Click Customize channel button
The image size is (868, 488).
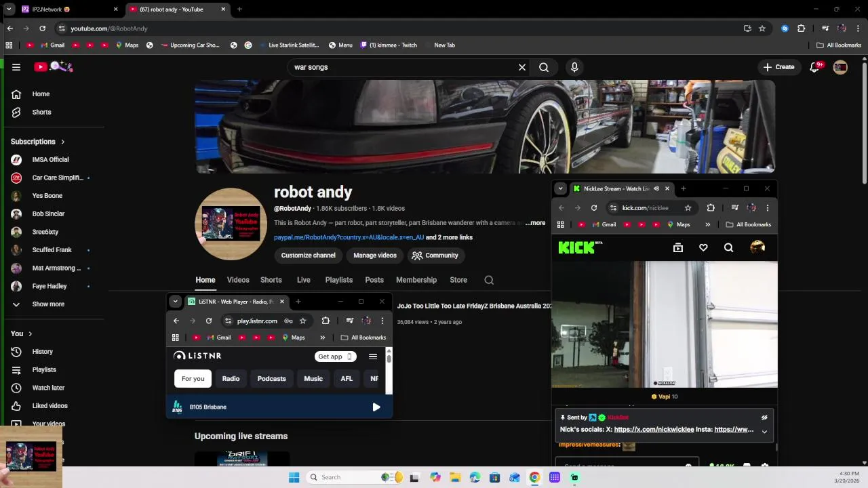(309, 256)
